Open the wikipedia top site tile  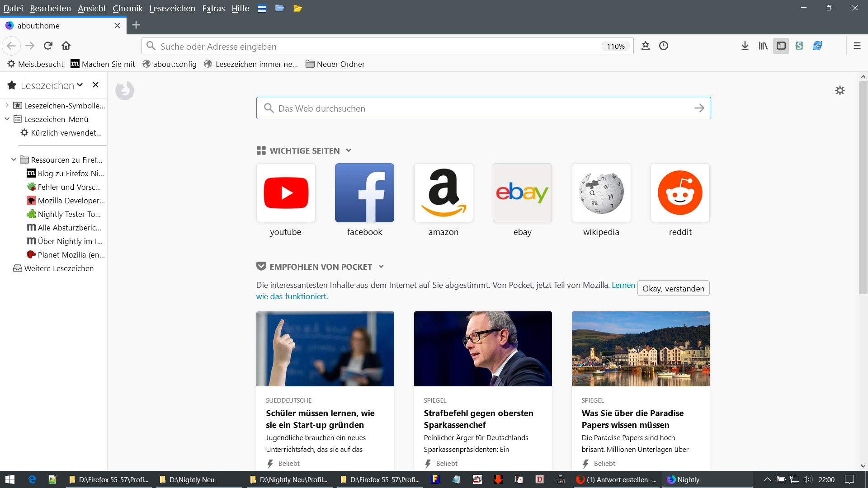601,193
